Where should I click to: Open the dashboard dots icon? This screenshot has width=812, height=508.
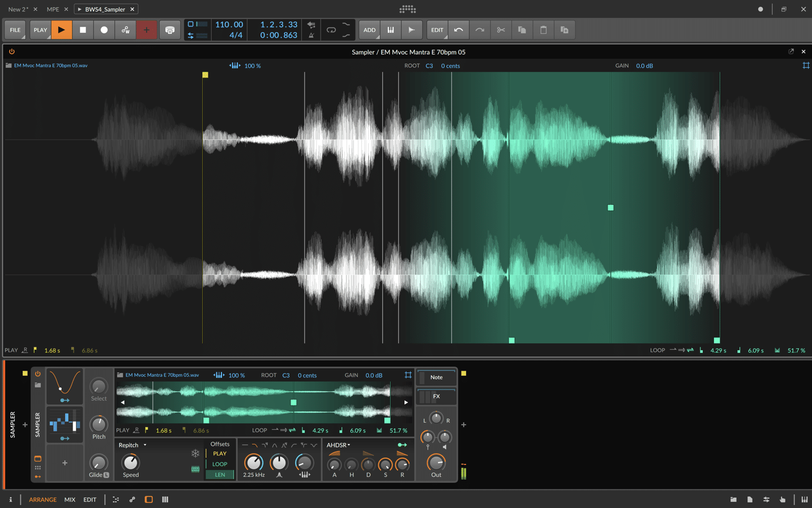(407, 9)
